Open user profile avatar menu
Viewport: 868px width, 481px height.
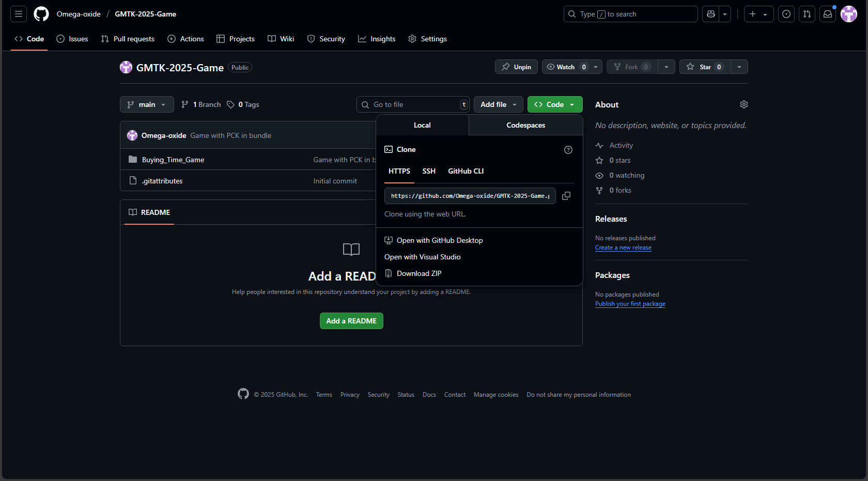point(849,14)
